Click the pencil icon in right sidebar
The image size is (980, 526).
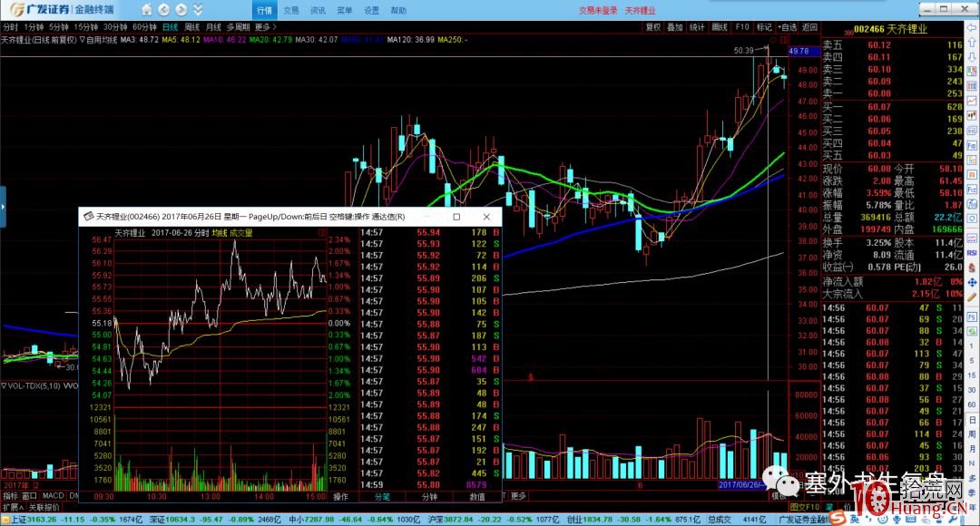[972, 297]
